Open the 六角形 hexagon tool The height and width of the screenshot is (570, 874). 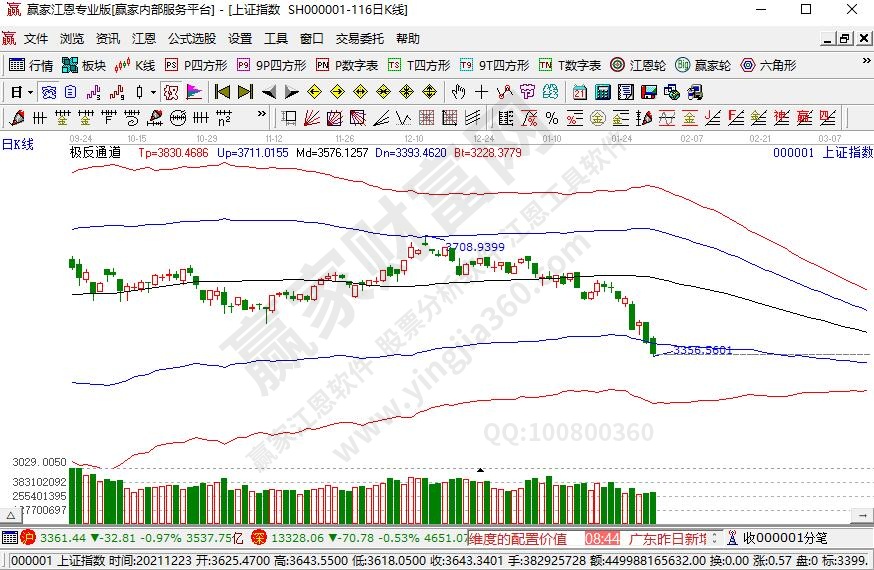coord(768,65)
